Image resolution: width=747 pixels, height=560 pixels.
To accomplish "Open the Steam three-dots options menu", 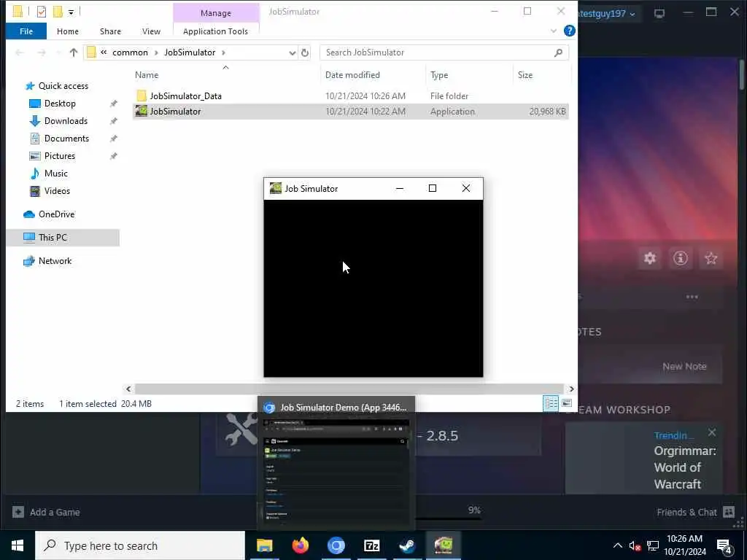I will [692, 297].
